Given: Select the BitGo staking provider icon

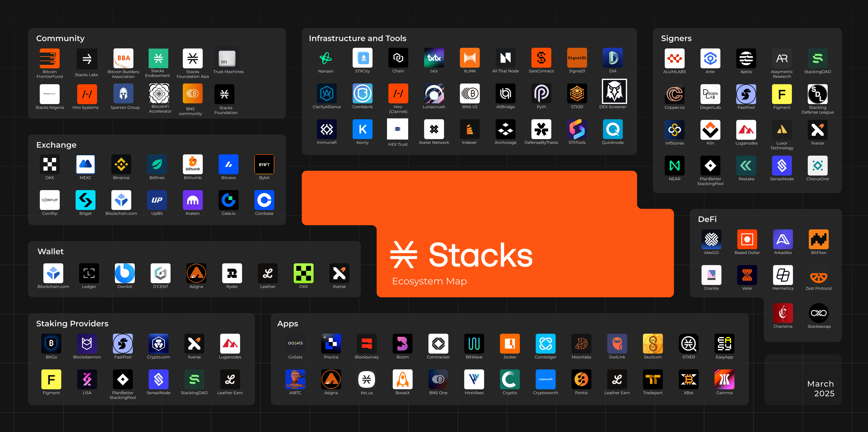Looking at the screenshot, I should point(51,344).
